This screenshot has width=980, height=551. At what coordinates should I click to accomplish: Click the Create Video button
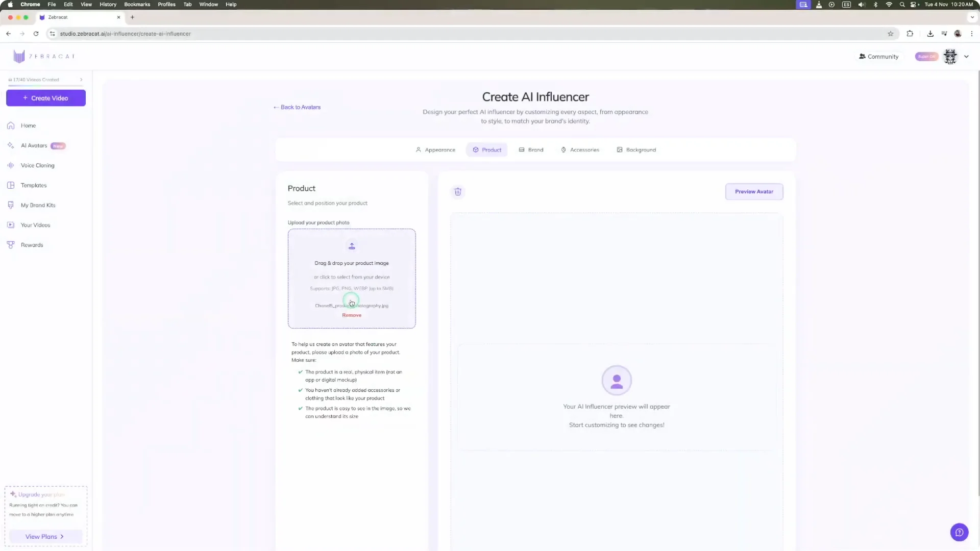coord(45,98)
